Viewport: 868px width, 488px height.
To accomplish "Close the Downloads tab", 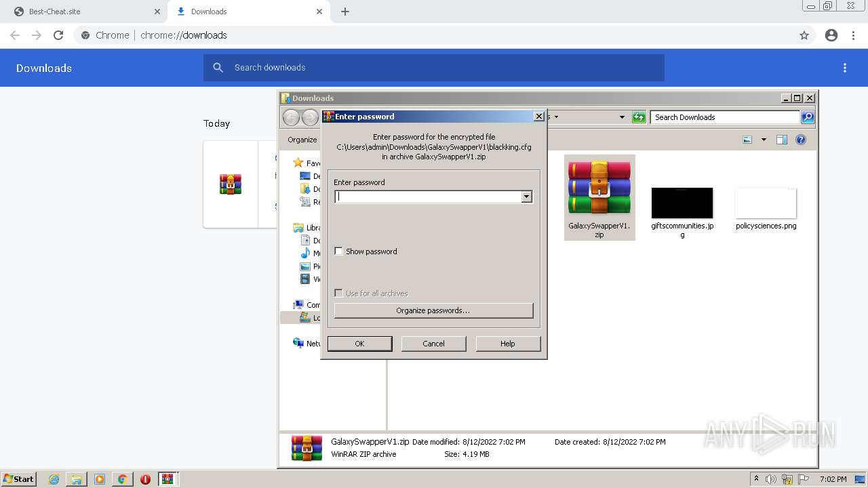I will pos(320,12).
